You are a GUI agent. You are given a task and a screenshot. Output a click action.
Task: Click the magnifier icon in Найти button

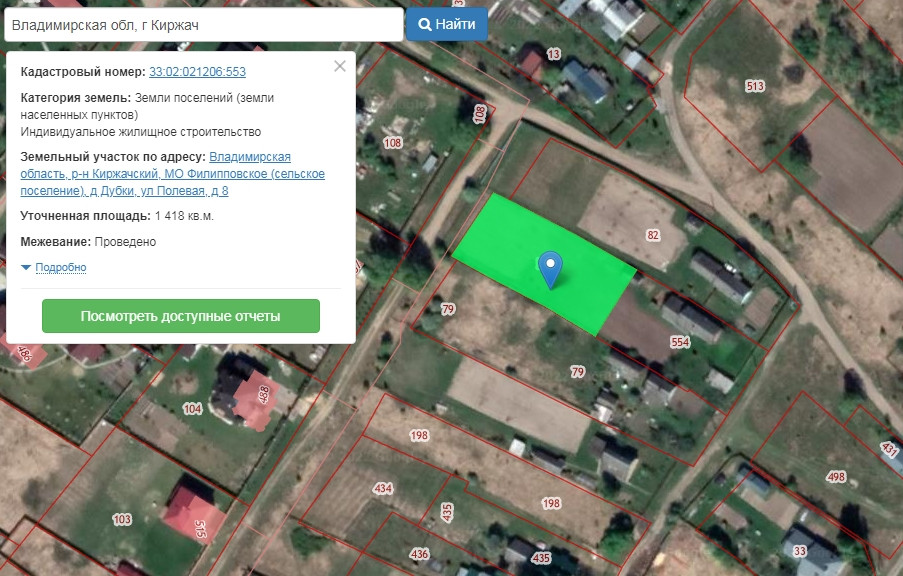coord(424,25)
